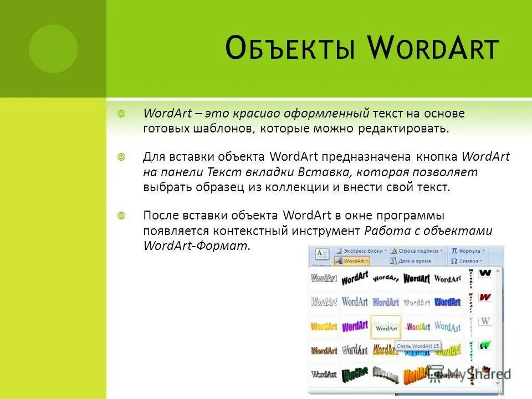The height and width of the screenshot is (399, 532).
Task: Click the Стиль WordArt 15 tooltip text
Action: [x=418, y=346]
